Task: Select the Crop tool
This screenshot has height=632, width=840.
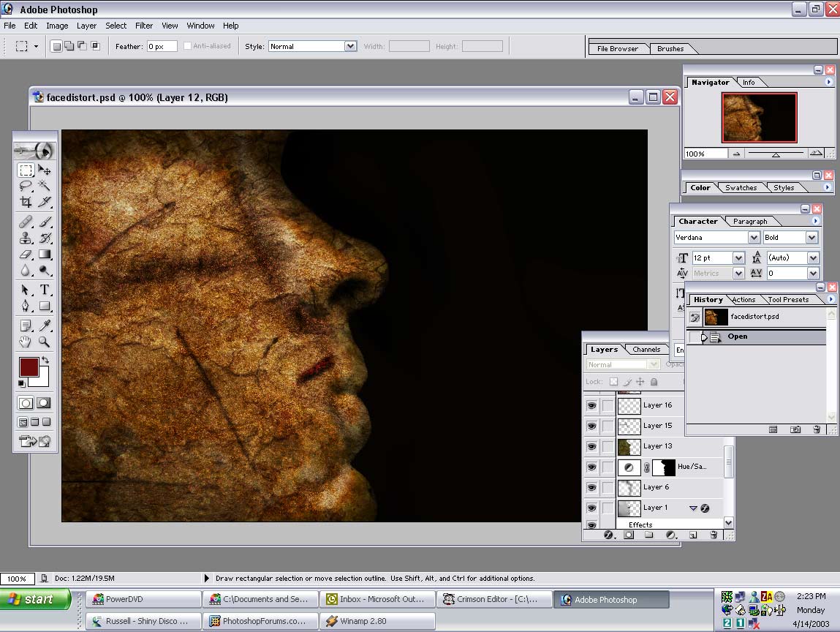Action: (x=26, y=202)
